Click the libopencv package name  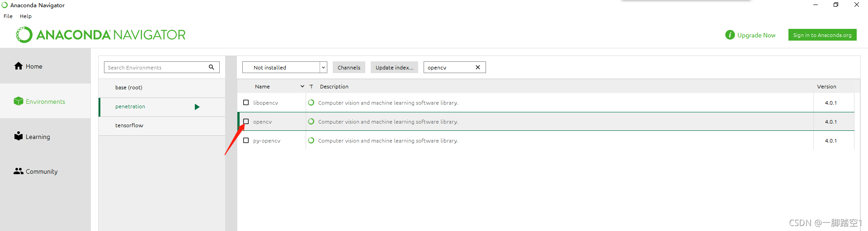click(x=266, y=103)
